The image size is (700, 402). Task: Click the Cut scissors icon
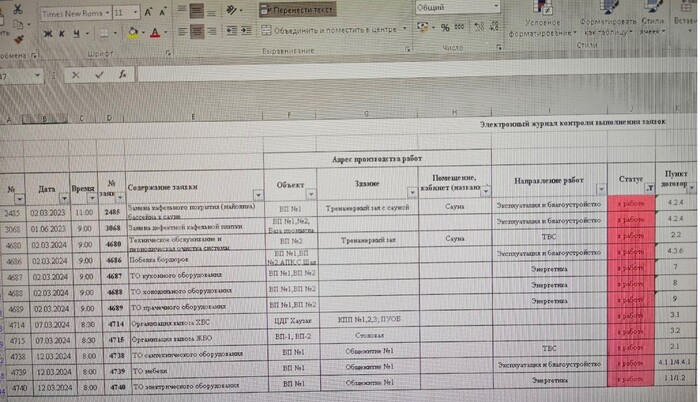coord(18,8)
